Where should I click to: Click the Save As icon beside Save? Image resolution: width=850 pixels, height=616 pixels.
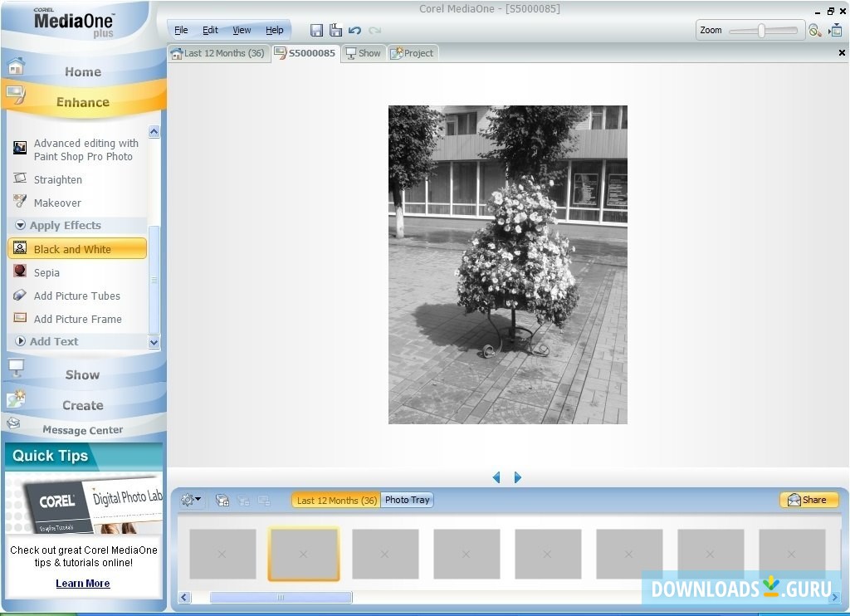click(335, 30)
